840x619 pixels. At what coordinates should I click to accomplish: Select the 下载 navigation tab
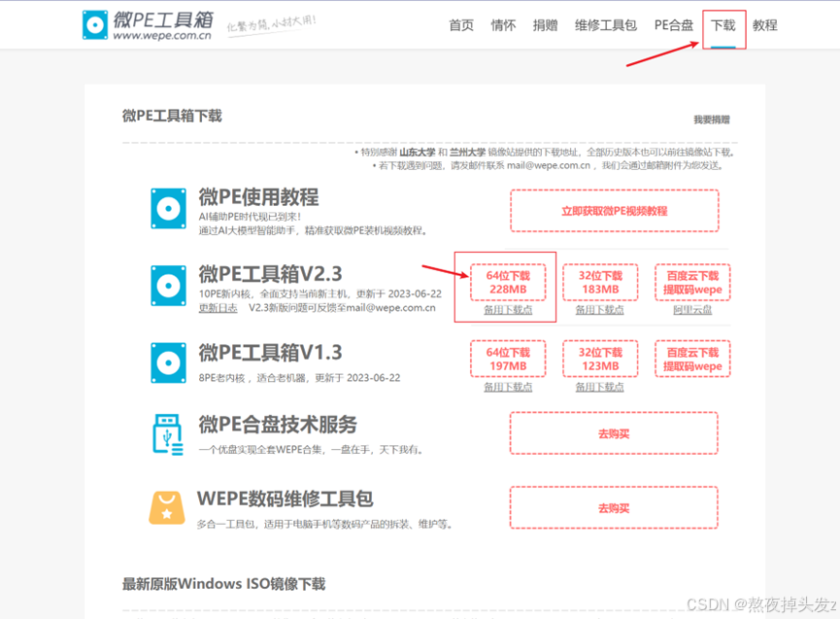tap(723, 25)
